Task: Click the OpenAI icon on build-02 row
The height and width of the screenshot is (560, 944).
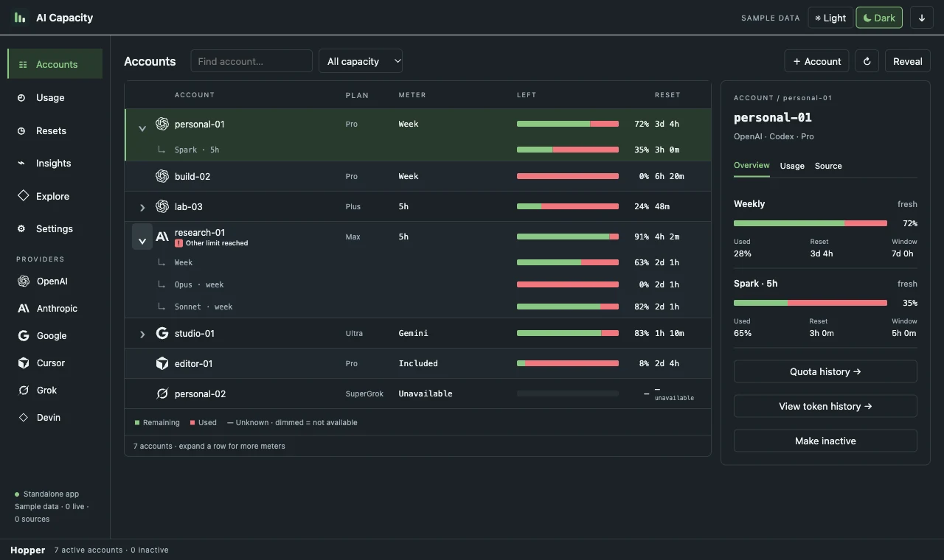Action: click(x=162, y=176)
